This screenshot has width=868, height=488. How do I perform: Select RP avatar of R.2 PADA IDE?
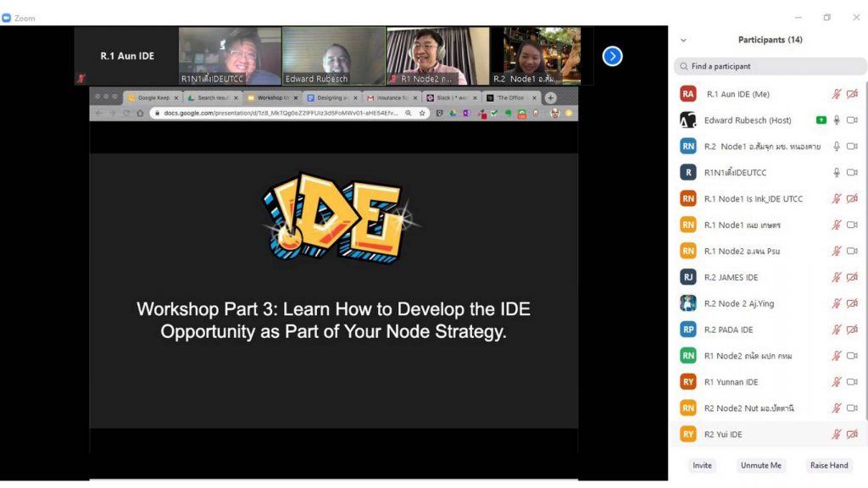[x=688, y=330]
